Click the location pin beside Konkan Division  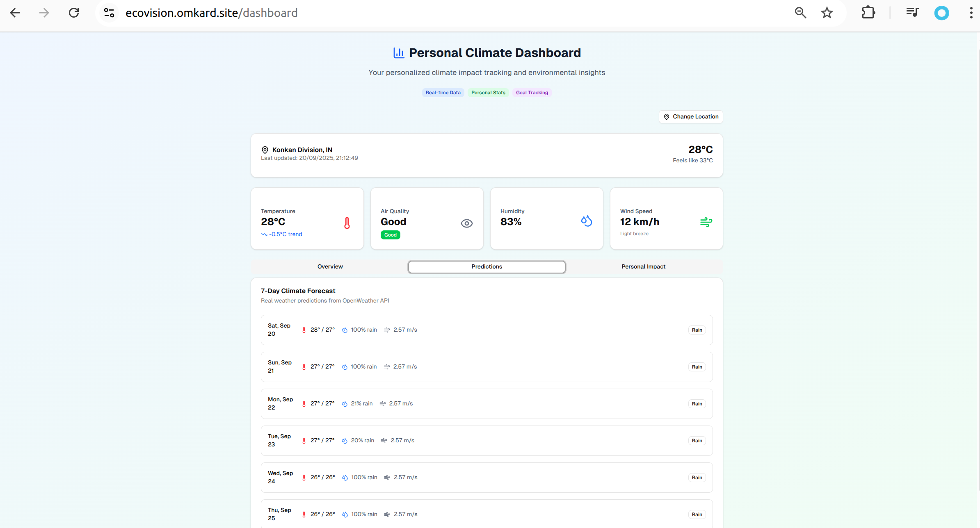265,150
